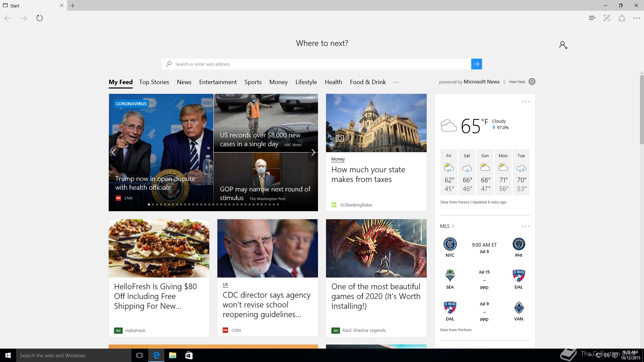Click Search the web and Windows box

74,355
